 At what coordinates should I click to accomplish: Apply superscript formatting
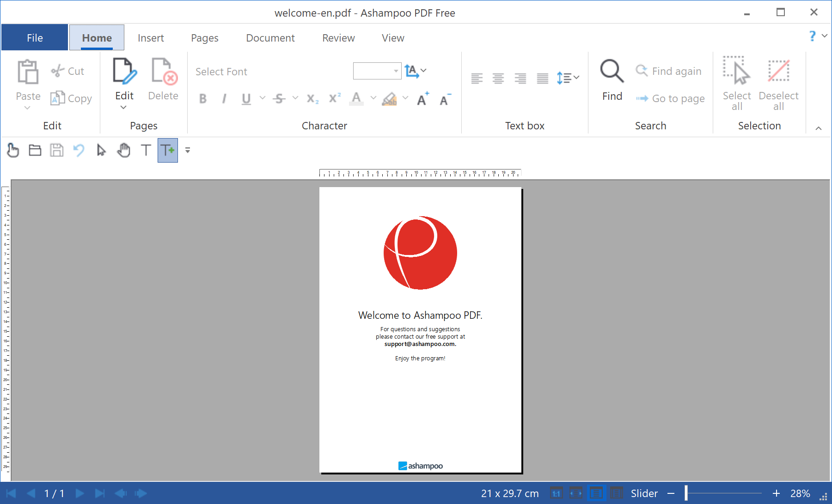point(335,98)
